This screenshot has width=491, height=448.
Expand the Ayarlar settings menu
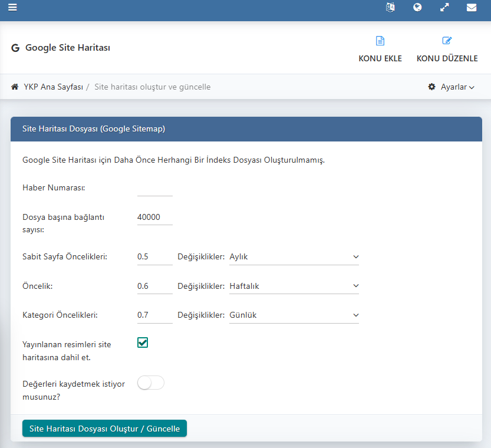tap(452, 87)
